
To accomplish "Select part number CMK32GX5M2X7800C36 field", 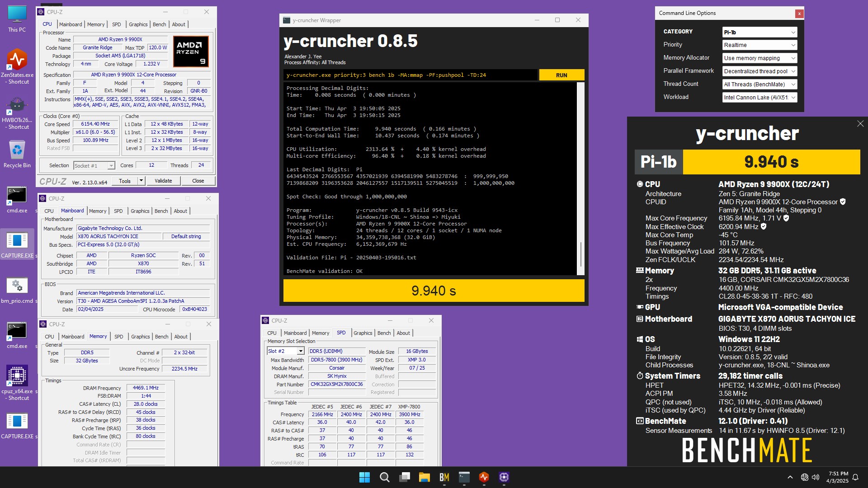I will click(336, 384).
